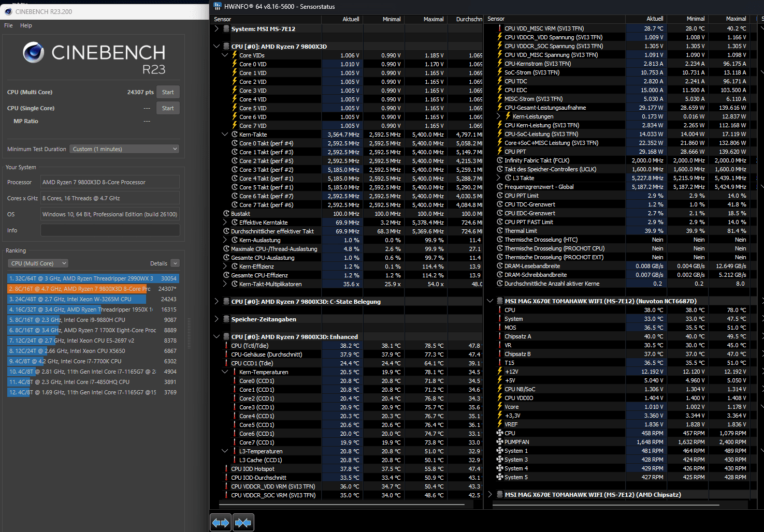Expand the ranking Details arrow button
Screen dimensions: 764x532
coord(175,263)
